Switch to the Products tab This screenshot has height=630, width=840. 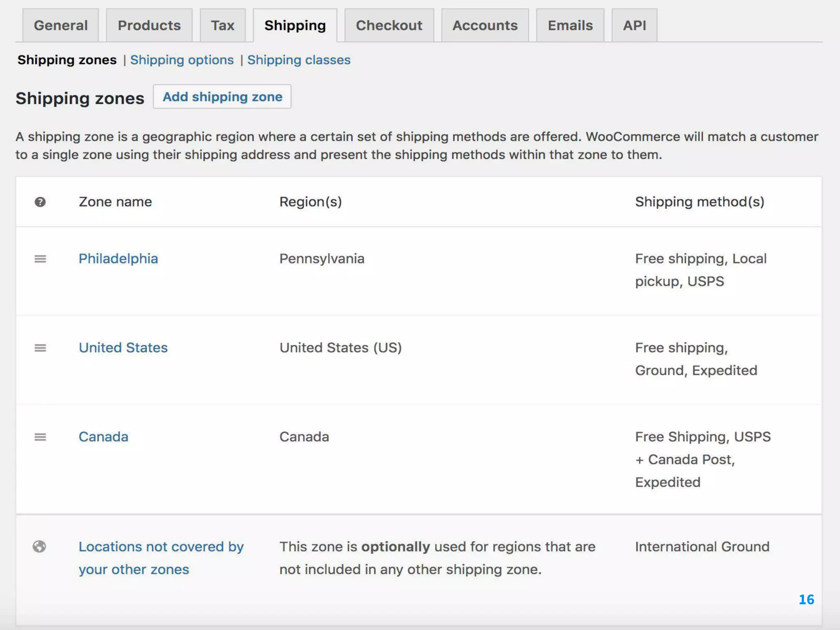tap(149, 25)
